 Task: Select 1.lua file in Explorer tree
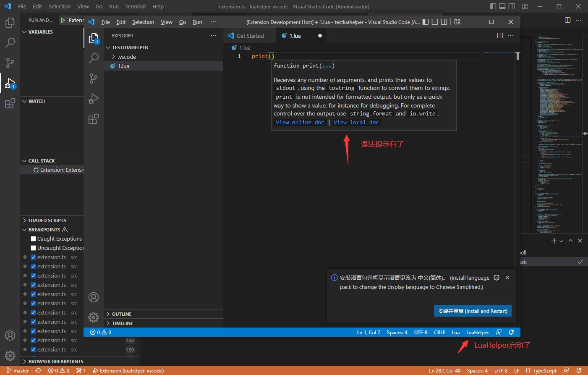tap(163, 66)
